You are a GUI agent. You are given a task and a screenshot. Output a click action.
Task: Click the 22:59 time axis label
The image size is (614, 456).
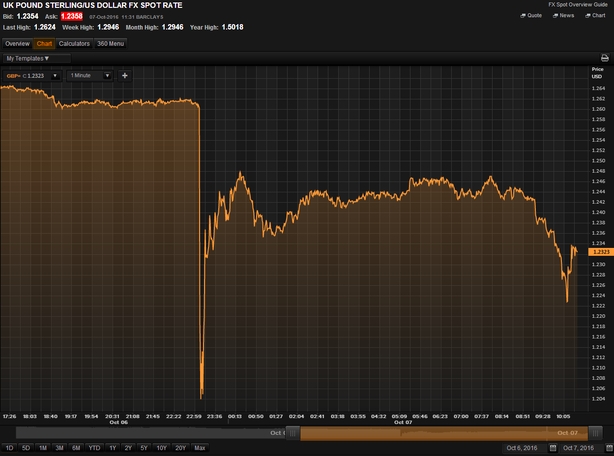tap(194, 416)
